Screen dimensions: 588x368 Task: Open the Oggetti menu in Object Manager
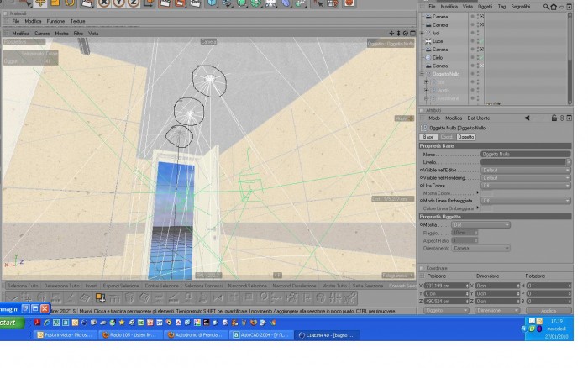pyautogui.click(x=485, y=7)
